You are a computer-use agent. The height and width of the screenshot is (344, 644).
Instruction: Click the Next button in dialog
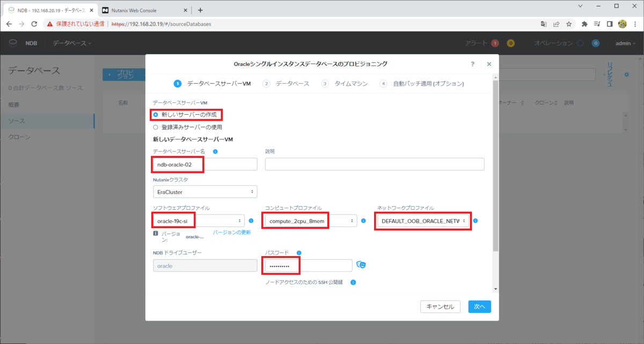[x=479, y=306]
